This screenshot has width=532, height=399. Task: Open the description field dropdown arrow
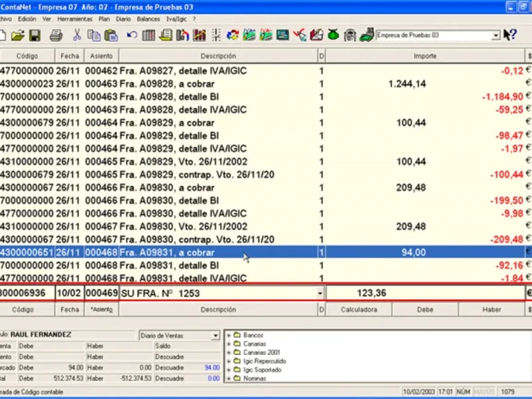(x=321, y=293)
